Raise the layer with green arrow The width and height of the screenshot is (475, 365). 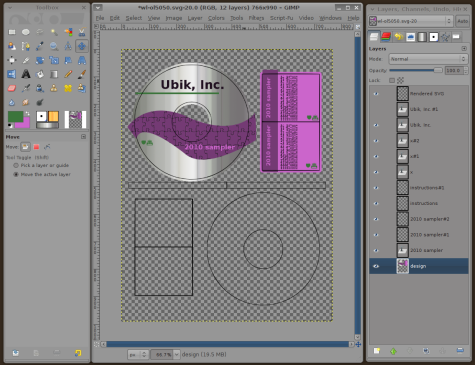[x=393, y=351]
